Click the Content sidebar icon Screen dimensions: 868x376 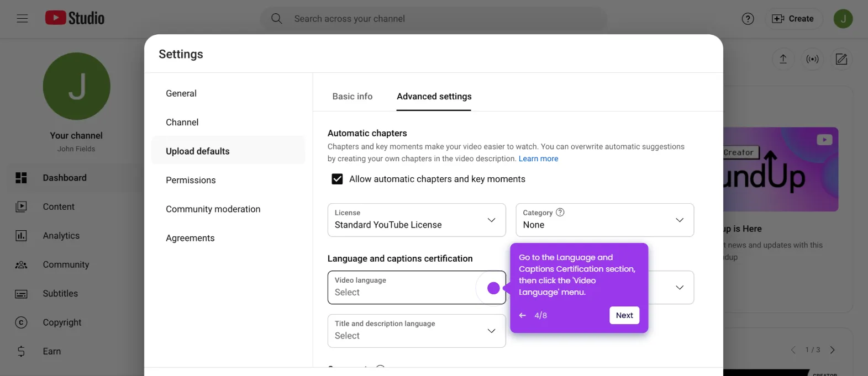21,206
